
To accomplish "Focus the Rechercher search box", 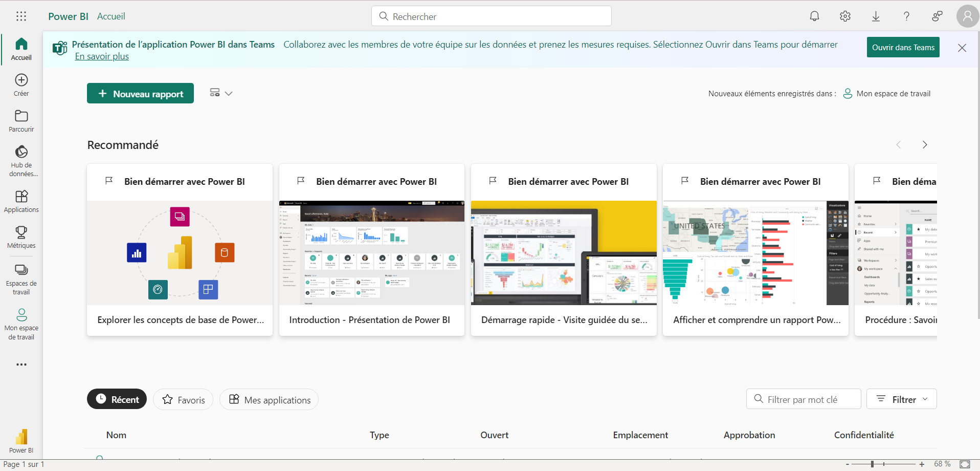I will (x=491, y=16).
